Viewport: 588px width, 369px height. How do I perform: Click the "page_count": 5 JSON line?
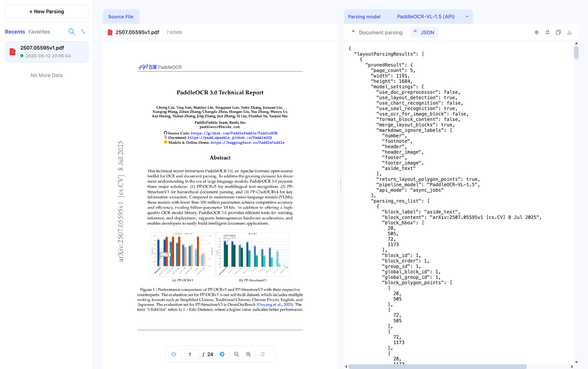click(393, 70)
